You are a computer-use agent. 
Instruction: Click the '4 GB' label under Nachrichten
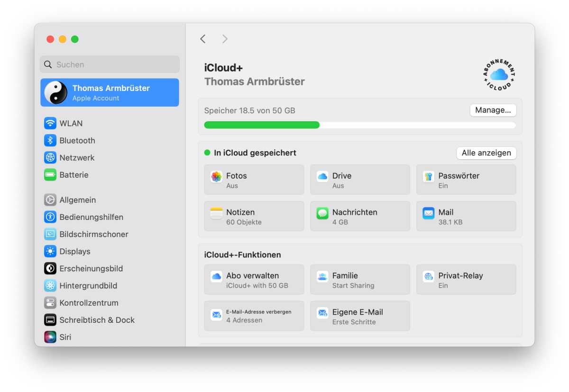(340, 222)
